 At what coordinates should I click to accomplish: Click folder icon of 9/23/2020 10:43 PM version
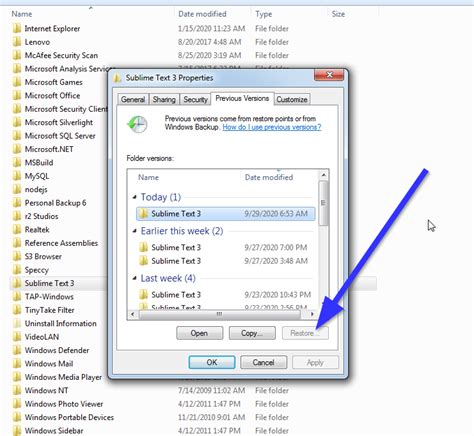(x=143, y=294)
